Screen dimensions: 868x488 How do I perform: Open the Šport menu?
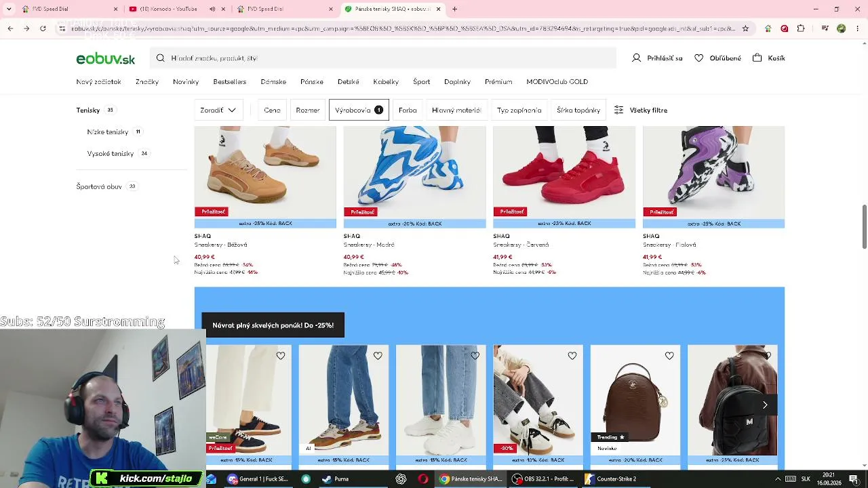point(422,82)
